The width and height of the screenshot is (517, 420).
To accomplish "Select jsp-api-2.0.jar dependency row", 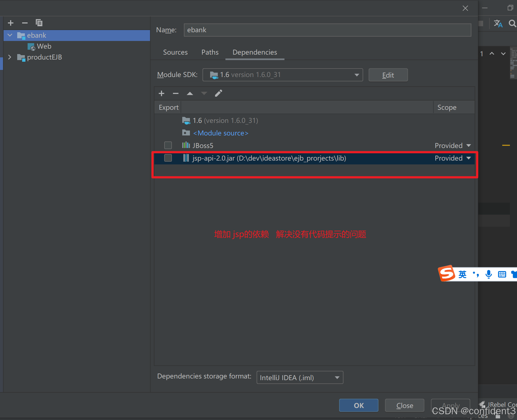I will (314, 158).
